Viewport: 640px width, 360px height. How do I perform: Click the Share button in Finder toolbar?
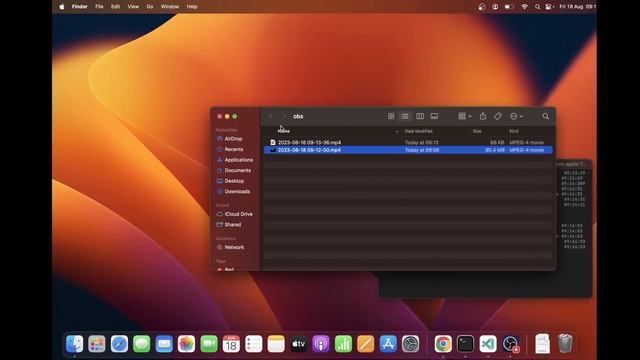click(483, 116)
